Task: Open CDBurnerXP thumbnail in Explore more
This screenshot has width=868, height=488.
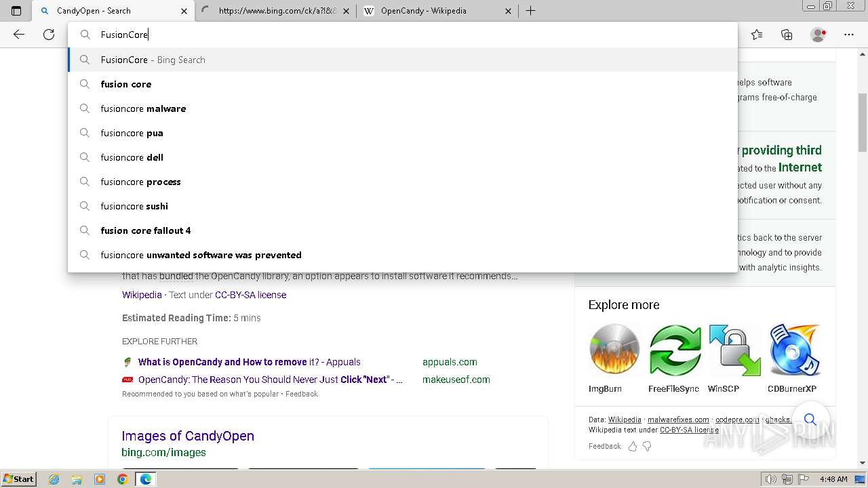Action: pos(795,349)
